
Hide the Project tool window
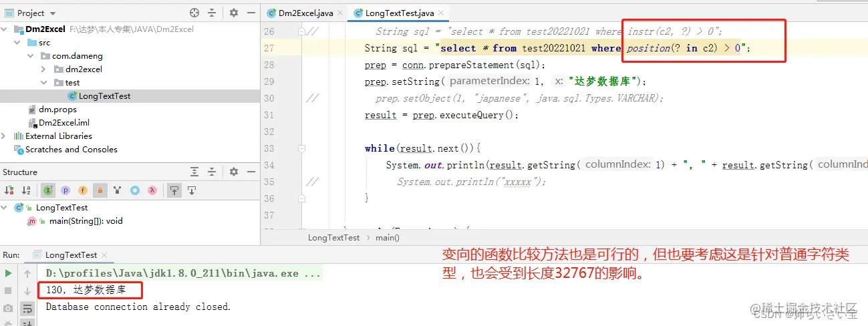click(x=250, y=13)
